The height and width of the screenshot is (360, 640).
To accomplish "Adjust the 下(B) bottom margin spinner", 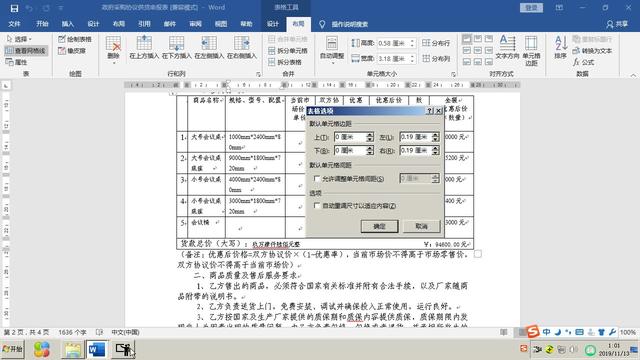I will click(x=370, y=151).
